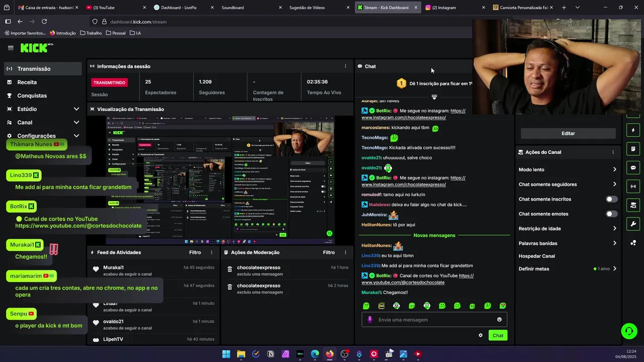The image size is (644, 362).
Task: Open the Receita sidebar section
Action: click(43, 82)
